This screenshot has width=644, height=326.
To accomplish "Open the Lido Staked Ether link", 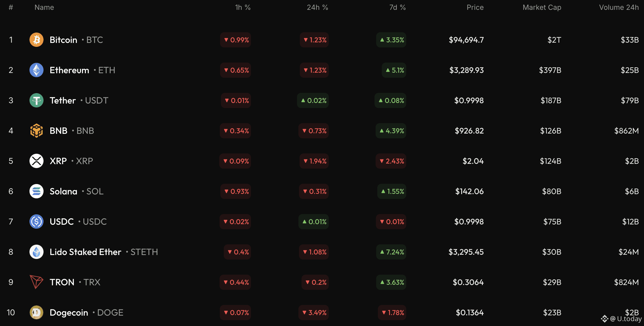I will pyautogui.click(x=85, y=252).
